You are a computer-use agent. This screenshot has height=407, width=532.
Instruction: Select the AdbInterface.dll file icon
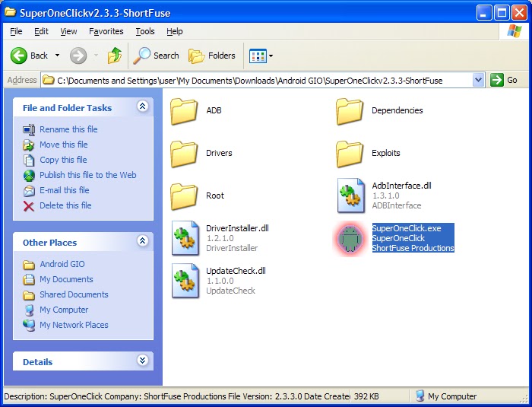[351, 196]
